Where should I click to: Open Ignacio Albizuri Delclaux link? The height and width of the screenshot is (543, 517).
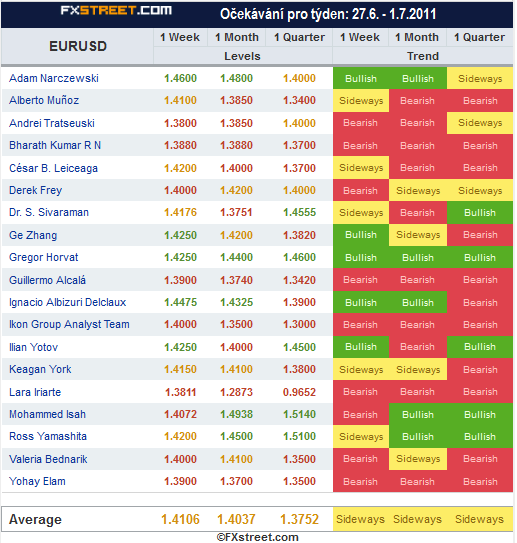click(x=68, y=302)
